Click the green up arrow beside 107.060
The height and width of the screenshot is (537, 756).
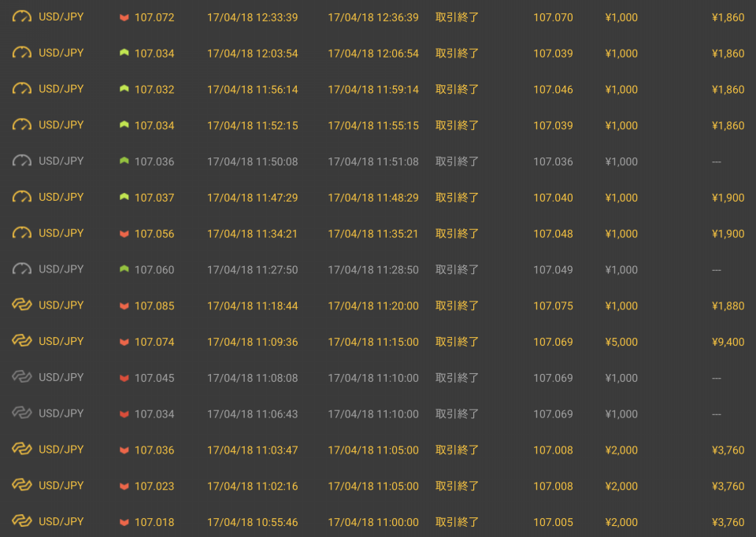pos(124,269)
